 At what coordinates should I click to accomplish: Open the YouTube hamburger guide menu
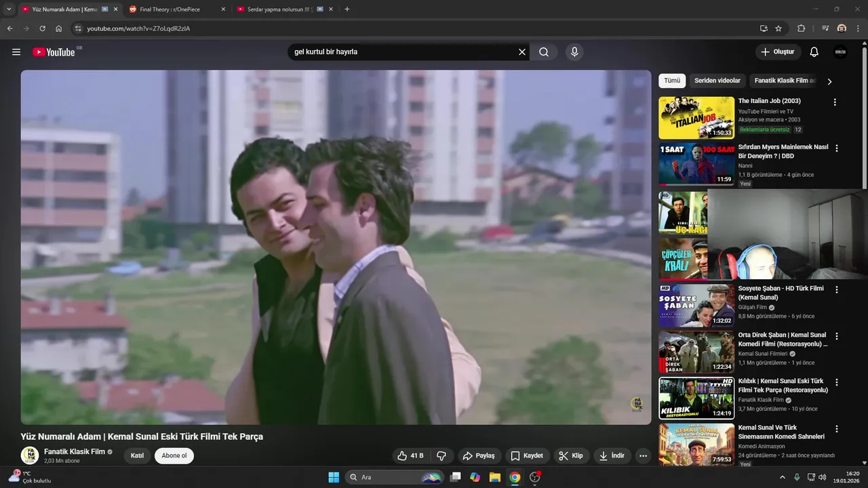pos(16,52)
